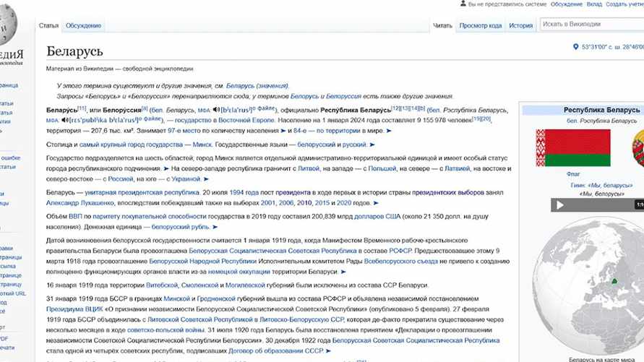Click arrow icon after «территории Беларуси»
The image size is (644, 362).
pos(343,272)
